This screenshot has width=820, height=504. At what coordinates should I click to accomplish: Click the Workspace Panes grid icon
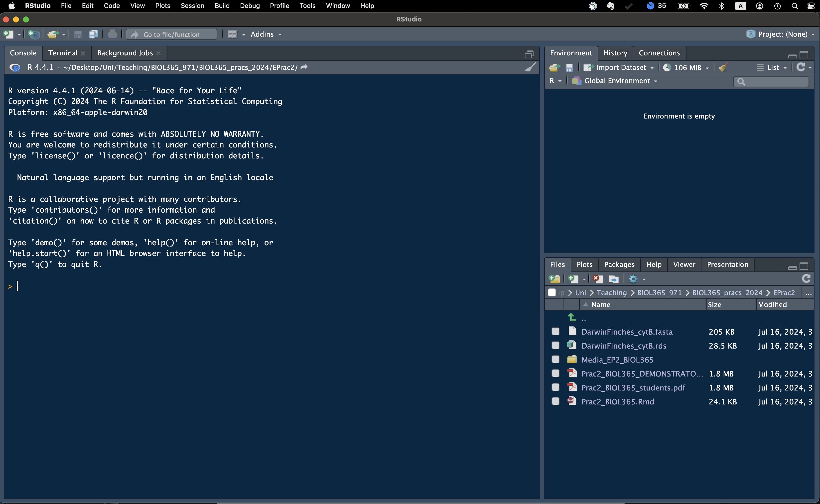[232, 34]
